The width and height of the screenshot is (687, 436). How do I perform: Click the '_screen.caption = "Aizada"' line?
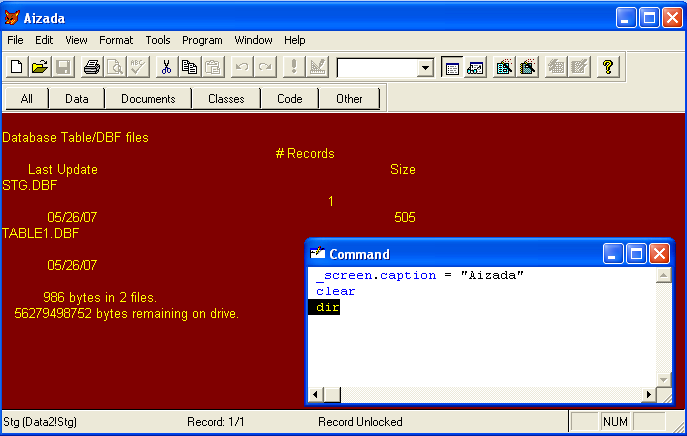420,275
